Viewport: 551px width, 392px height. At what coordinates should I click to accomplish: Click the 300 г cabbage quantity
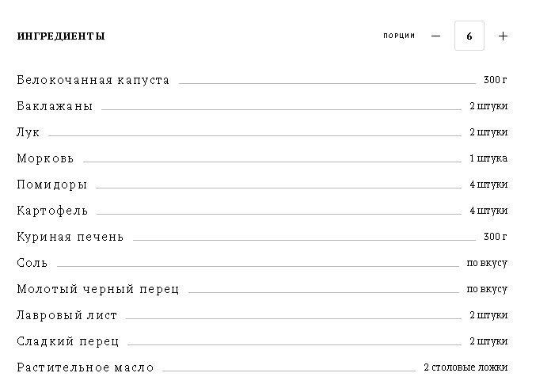496,80
